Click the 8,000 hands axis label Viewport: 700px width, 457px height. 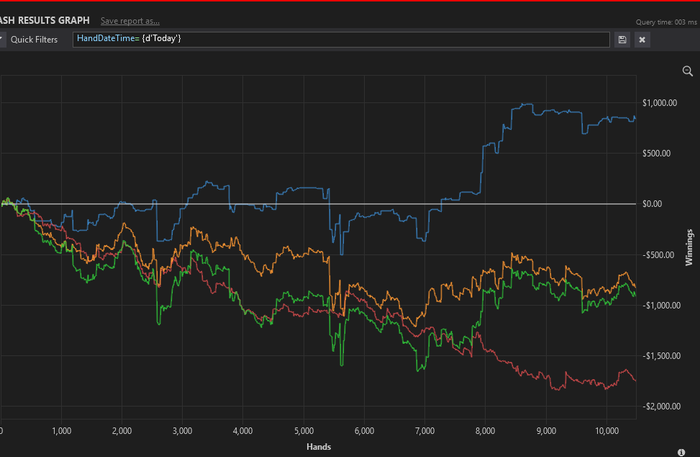[x=485, y=431]
